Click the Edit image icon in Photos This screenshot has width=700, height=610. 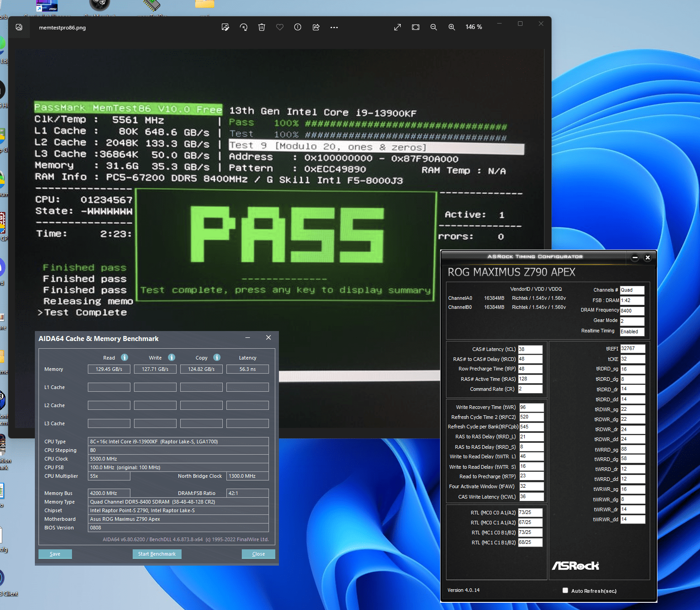[x=225, y=27]
